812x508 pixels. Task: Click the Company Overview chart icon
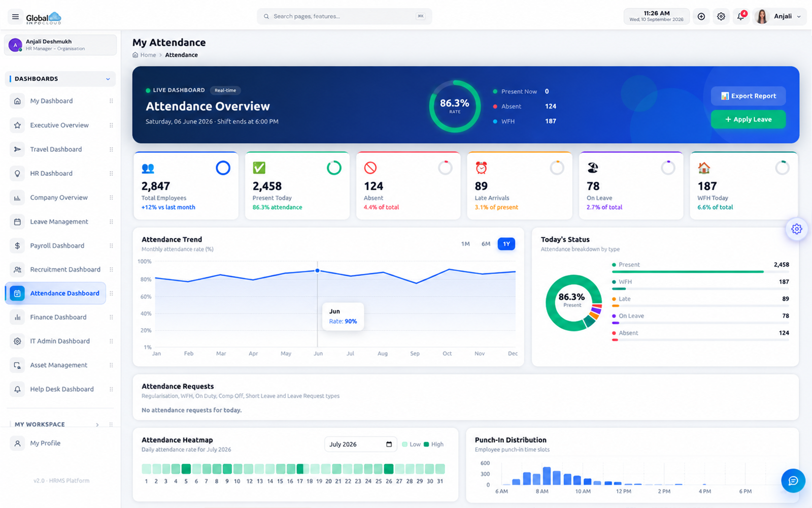(x=17, y=198)
